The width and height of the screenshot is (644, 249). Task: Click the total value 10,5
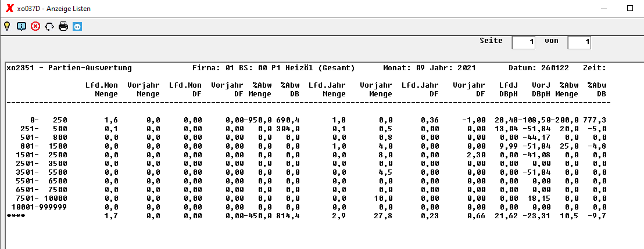click(569, 216)
